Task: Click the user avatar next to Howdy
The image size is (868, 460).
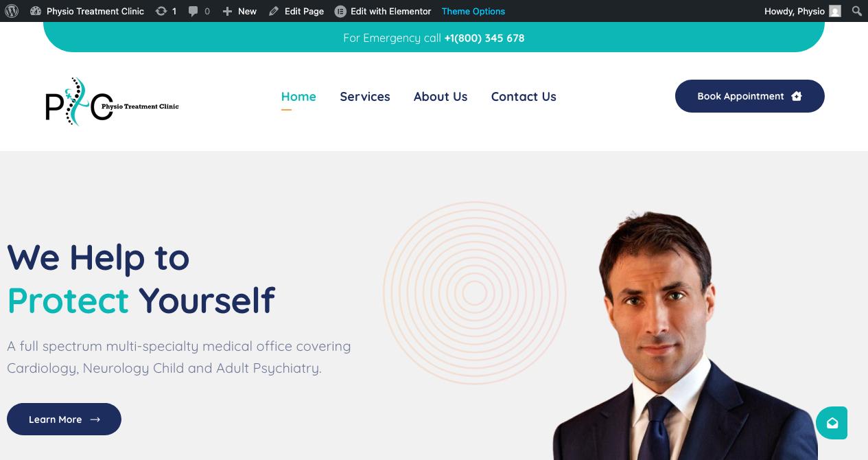Action: click(835, 11)
